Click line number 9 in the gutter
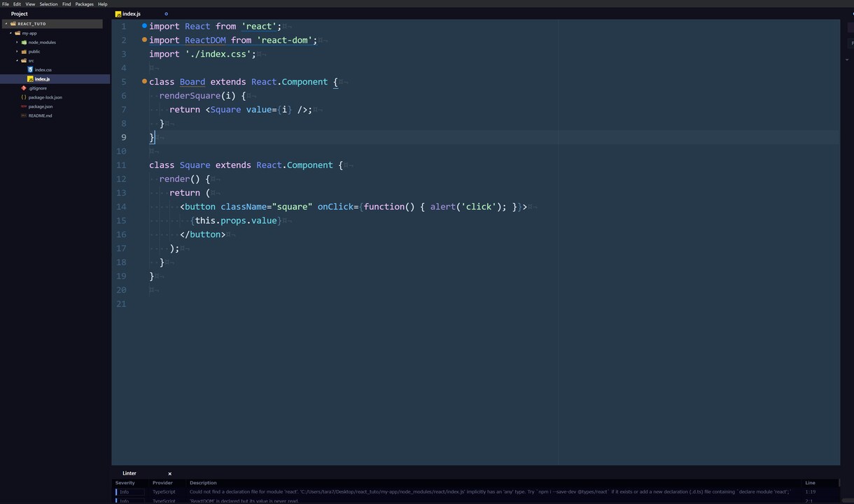 coord(124,137)
